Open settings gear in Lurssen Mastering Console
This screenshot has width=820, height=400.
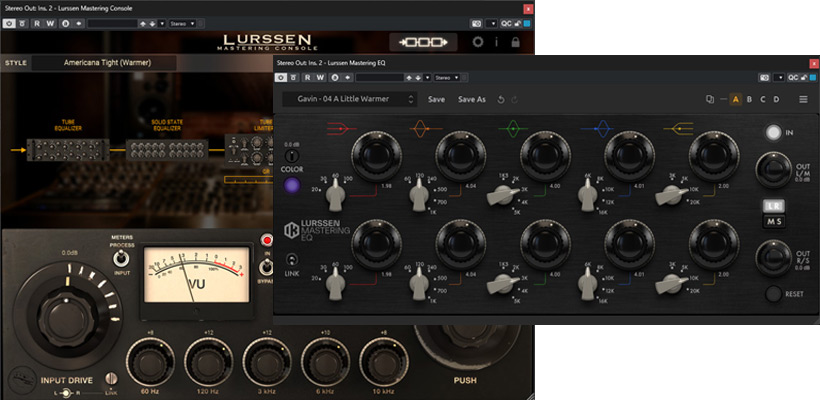point(477,42)
